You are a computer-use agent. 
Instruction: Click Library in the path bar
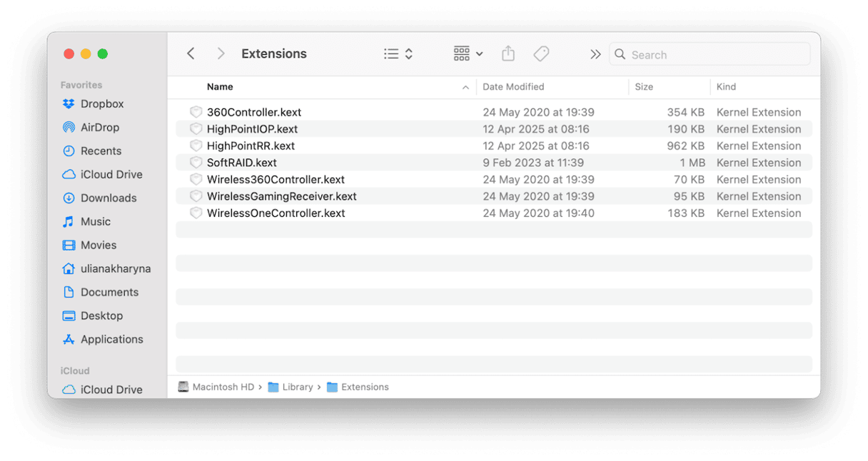(x=297, y=387)
